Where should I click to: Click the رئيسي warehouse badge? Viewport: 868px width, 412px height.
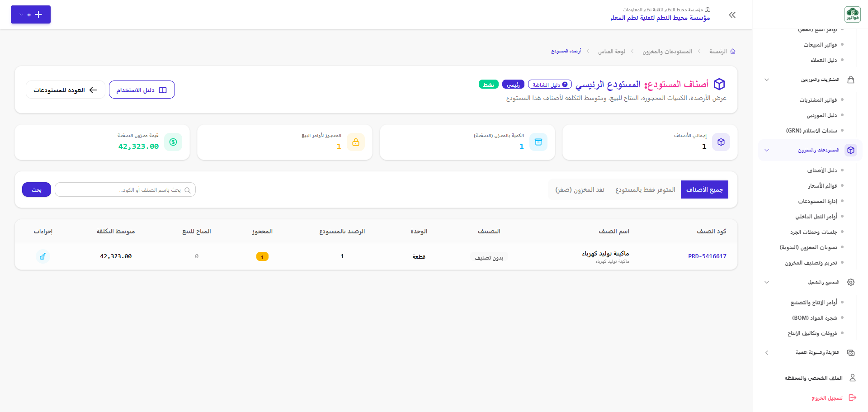pos(513,85)
